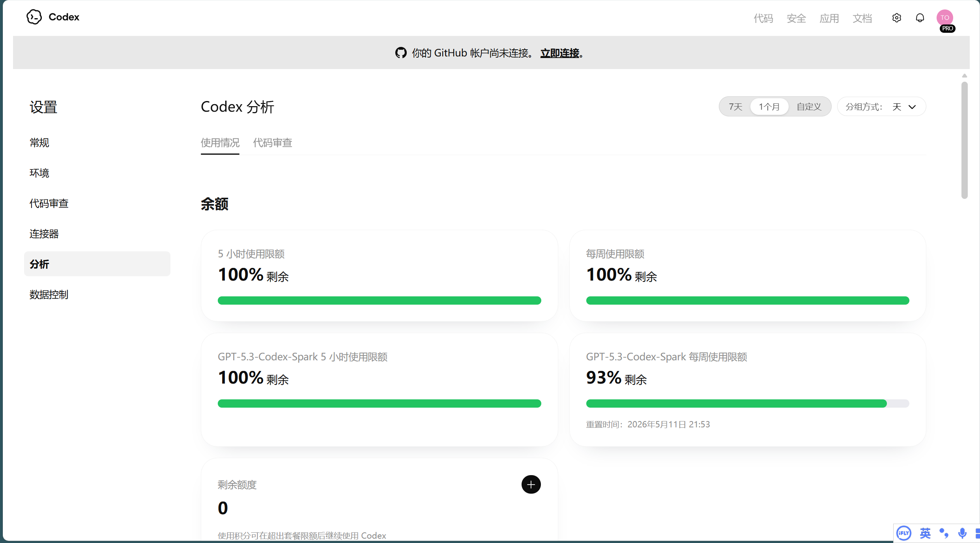Open settings via the gear icon
Screen dimensions: 980x543
pos(896,18)
